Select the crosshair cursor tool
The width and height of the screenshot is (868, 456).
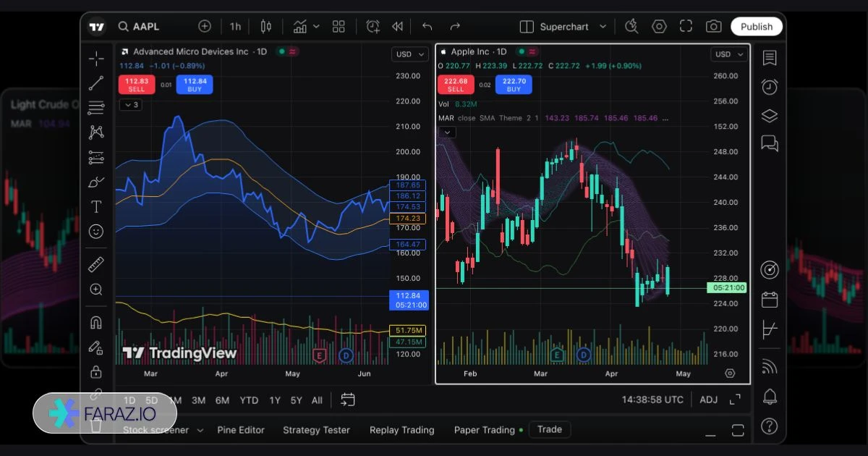95,59
